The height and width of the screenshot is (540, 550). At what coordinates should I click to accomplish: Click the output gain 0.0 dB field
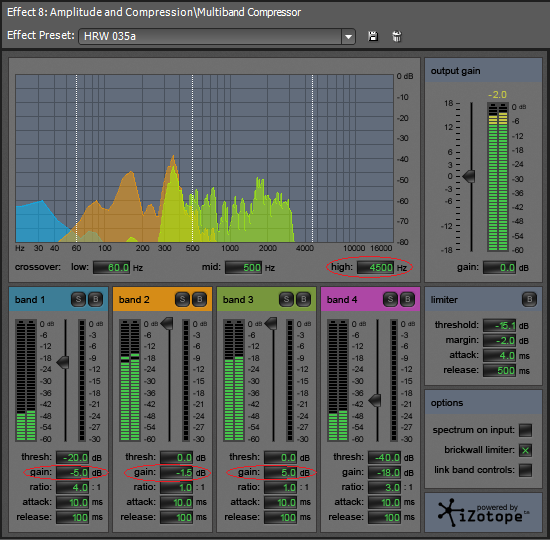tap(499, 268)
